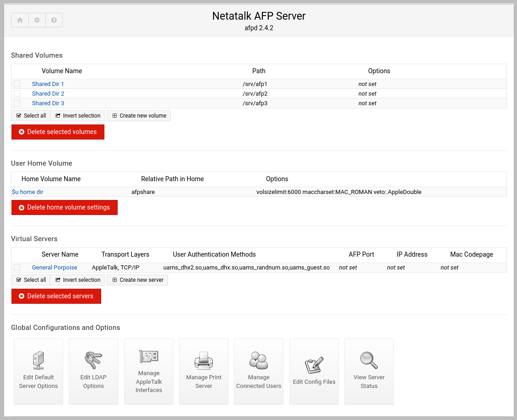Select the General Porpoise server checkbox
This screenshot has height=420, width=517.
click(x=17, y=267)
